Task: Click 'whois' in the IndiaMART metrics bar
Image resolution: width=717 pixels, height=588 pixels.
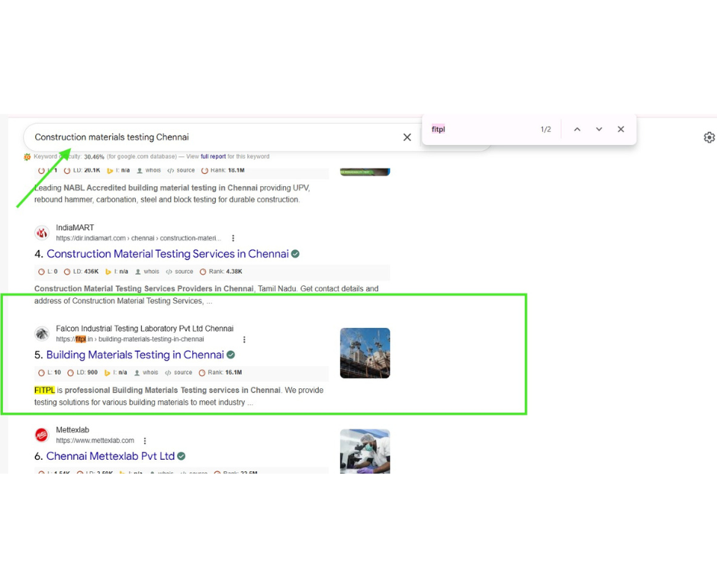Action: [147, 272]
